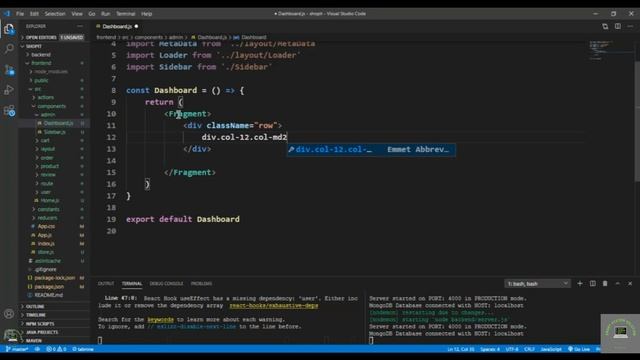Split the editor to the right
The height and width of the screenshot is (360, 640).
point(618,27)
